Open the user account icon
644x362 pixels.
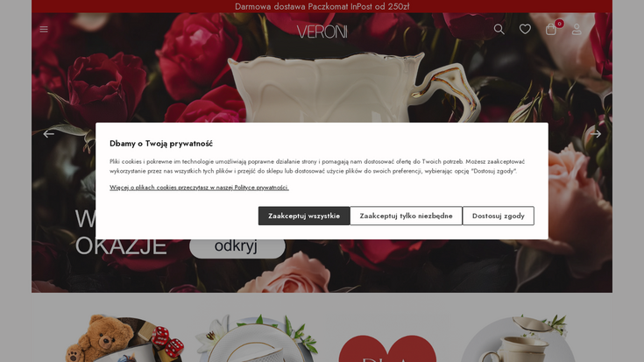coord(577,29)
